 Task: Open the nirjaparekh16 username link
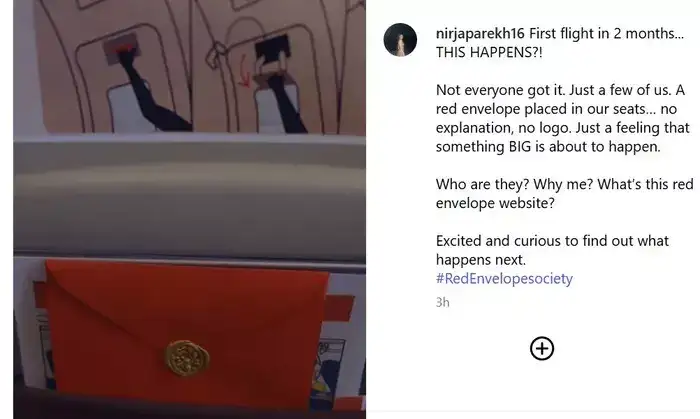pyautogui.click(x=480, y=33)
